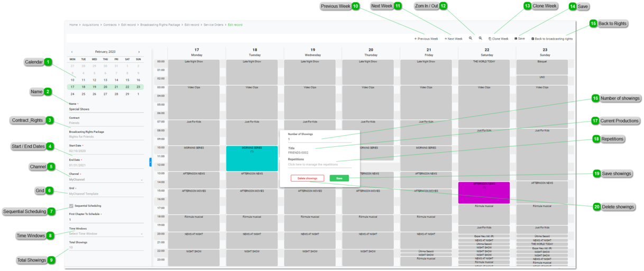
Task: Click the toolbar Save disk icon
Action: (x=516, y=39)
